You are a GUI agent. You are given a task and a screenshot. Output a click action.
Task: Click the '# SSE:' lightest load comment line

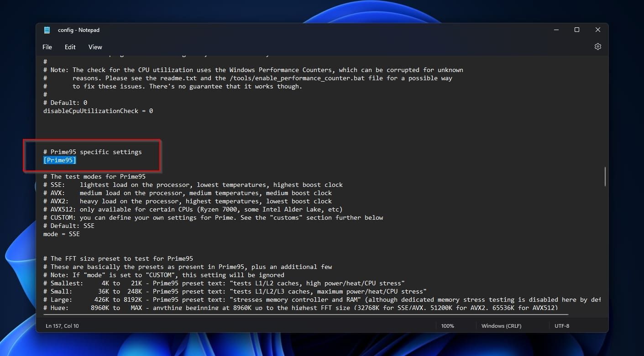[x=193, y=185]
